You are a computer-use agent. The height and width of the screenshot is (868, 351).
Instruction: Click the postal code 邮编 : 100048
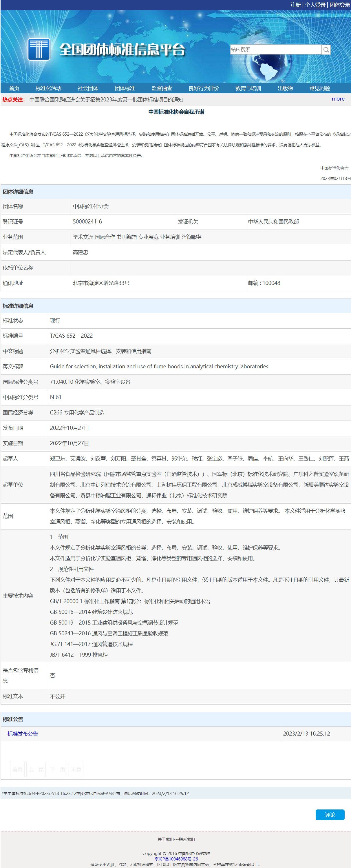coord(264,283)
